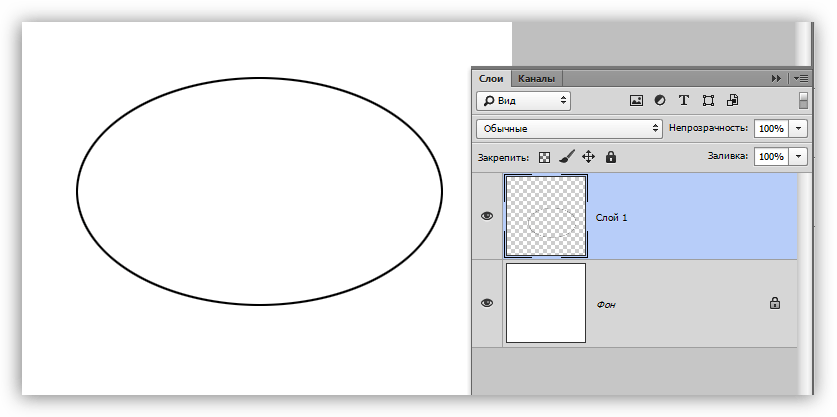Expand the Заливка fill slider arrow
Screen dimensions: 837x417
[798, 157]
